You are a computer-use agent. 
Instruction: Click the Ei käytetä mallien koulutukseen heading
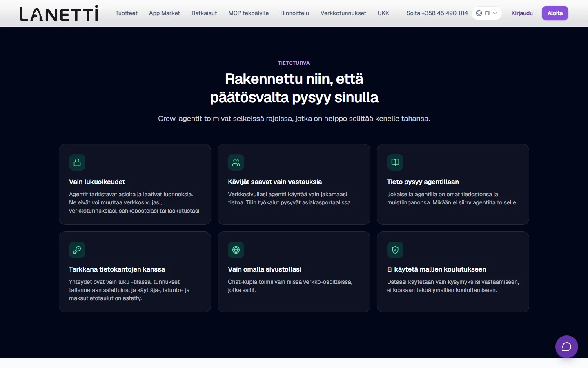coord(437,269)
